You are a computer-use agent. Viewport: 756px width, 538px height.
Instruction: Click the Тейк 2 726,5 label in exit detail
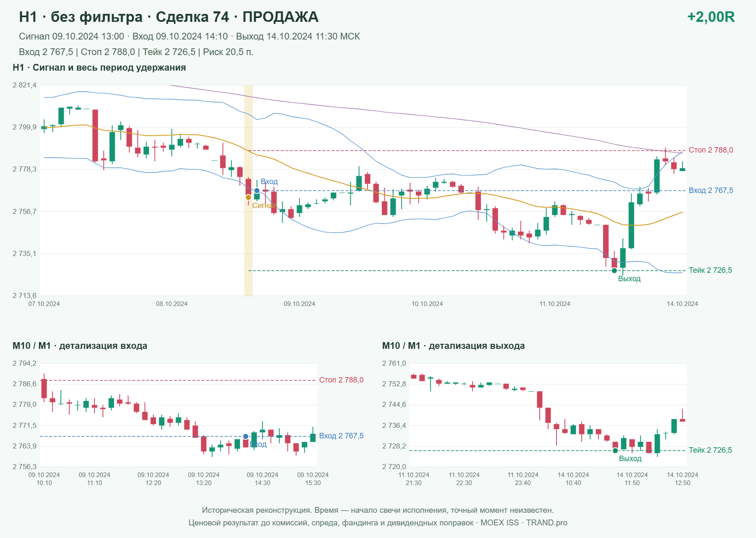(710, 450)
